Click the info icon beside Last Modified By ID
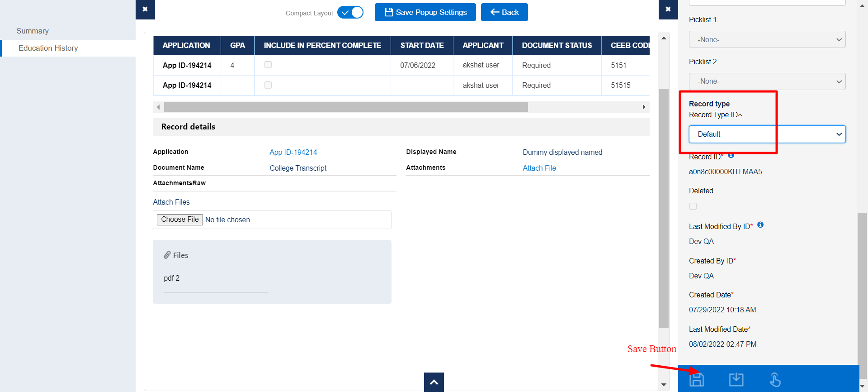Viewport: 868px width, 392px height. (x=760, y=225)
